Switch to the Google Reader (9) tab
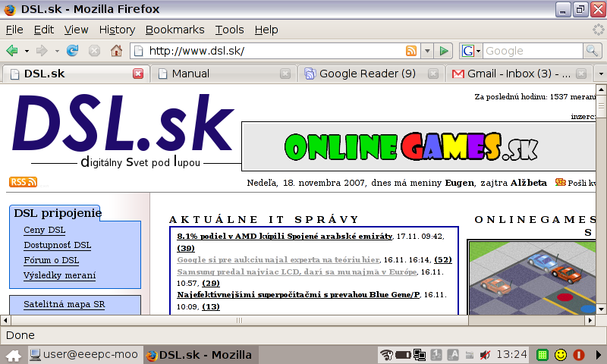 coord(371,74)
